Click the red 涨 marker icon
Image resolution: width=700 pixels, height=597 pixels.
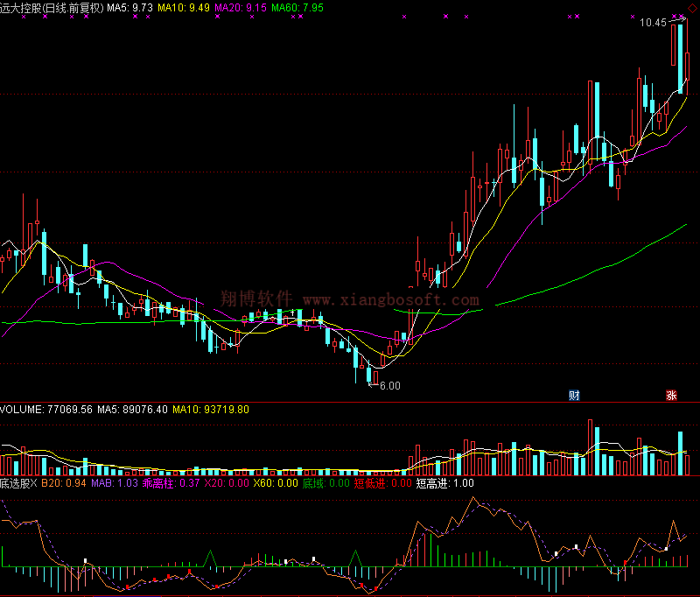(671, 395)
